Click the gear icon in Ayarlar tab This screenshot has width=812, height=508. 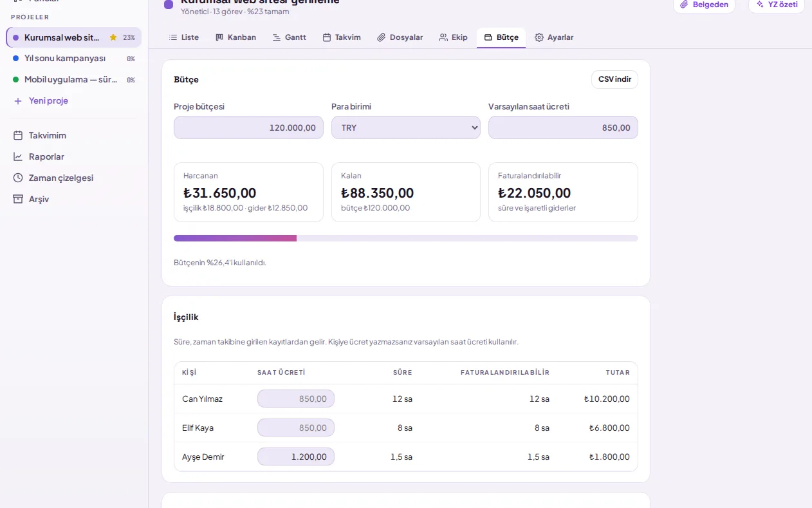coord(539,37)
